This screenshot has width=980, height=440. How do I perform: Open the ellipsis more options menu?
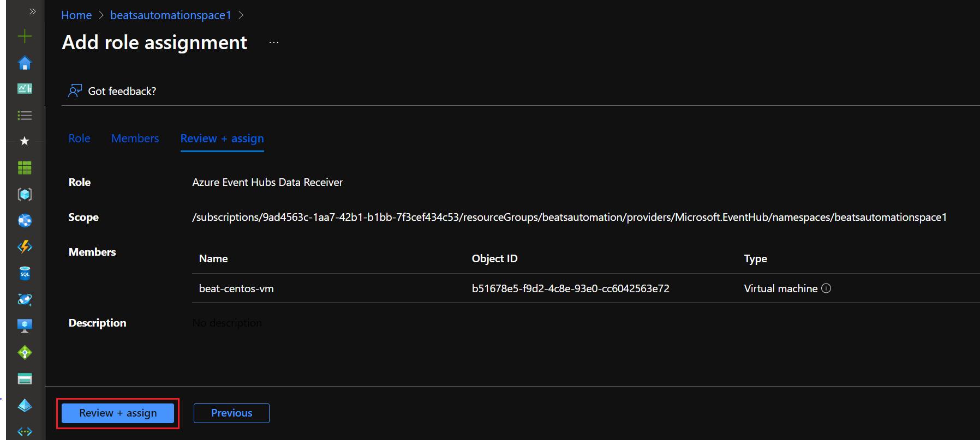[x=274, y=43]
